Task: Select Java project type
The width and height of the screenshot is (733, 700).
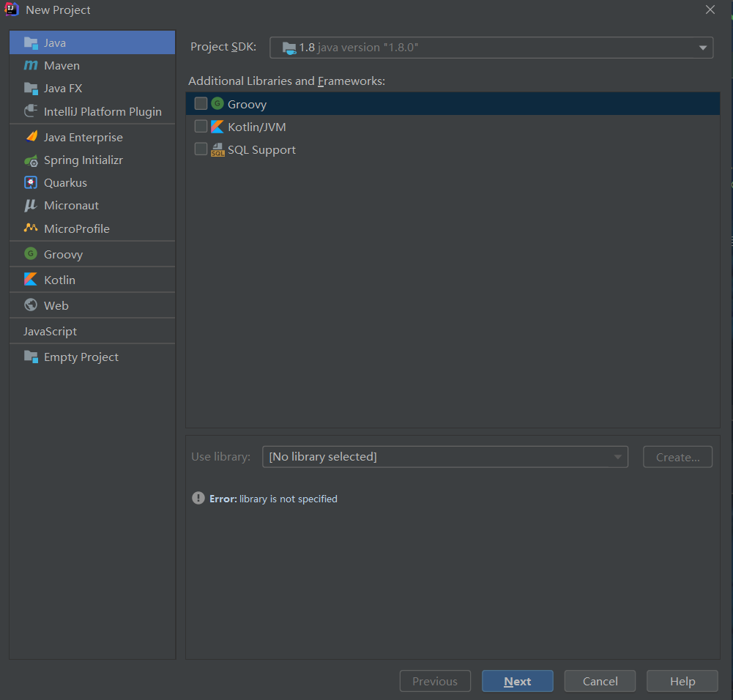Action: [92, 42]
